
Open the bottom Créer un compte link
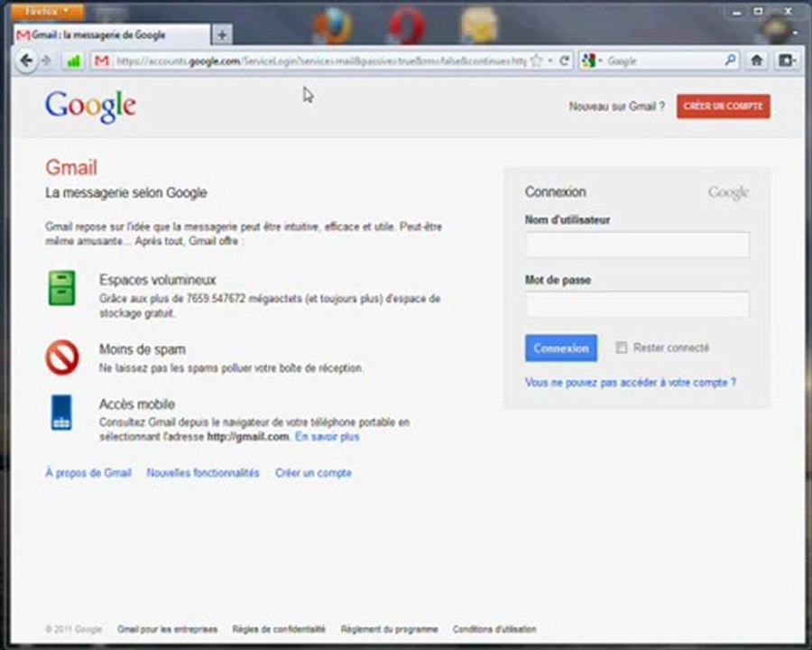coord(313,473)
